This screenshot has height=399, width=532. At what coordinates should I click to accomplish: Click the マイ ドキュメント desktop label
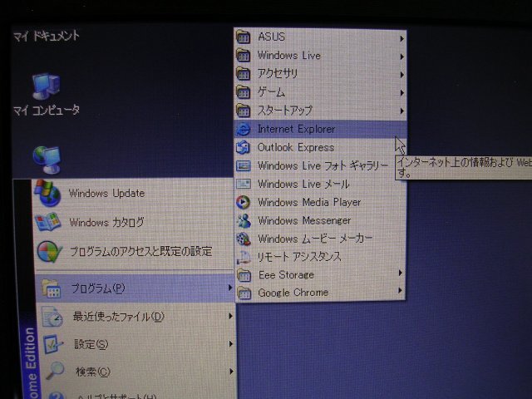(x=47, y=36)
